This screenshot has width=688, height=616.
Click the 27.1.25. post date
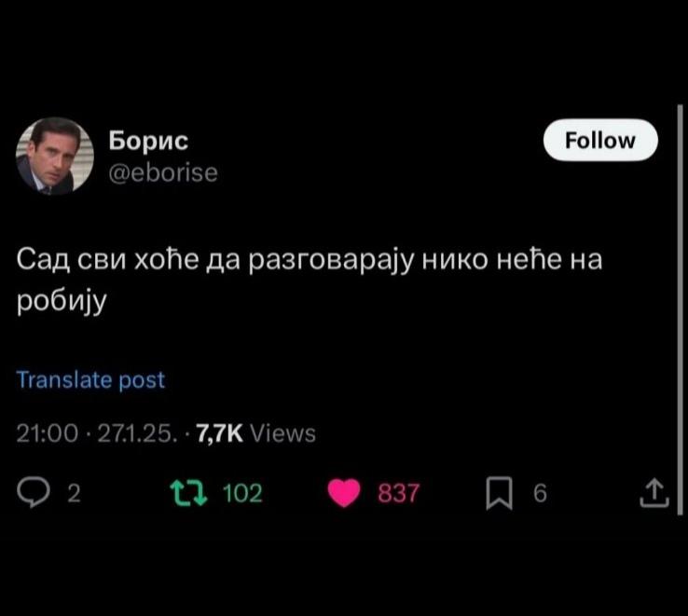[x=137, y=433]
